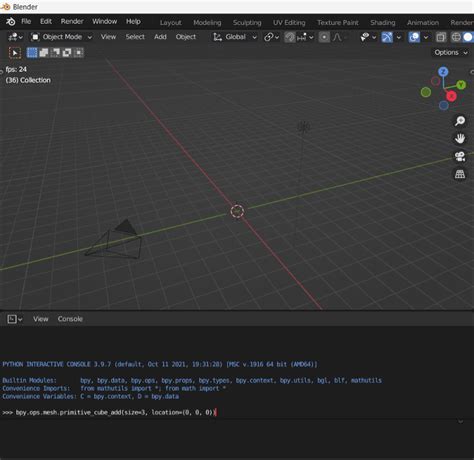Viewport: 474px width, 460px height.
Task: Set selection mode to invert selection
Action: tap(67, 52)
